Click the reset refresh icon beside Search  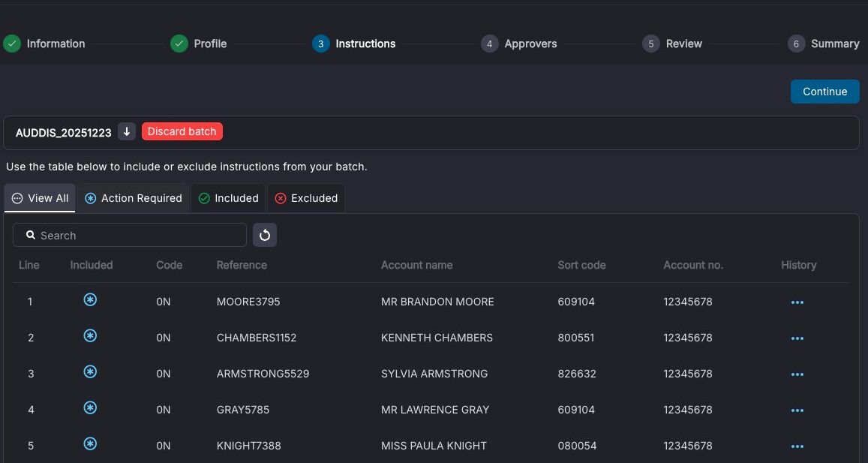[265, 235]
